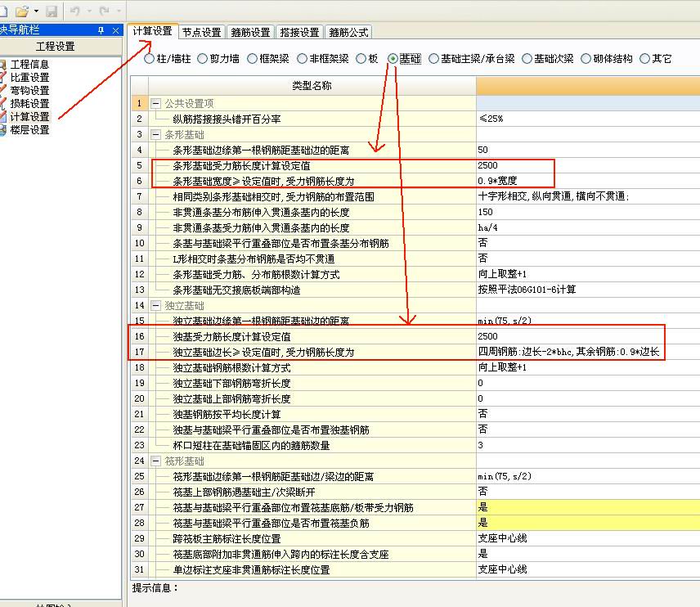Select the 基础 radio button
Image resolution: width=700 pixels, height=607 pixels.
(x=393, y=59)
